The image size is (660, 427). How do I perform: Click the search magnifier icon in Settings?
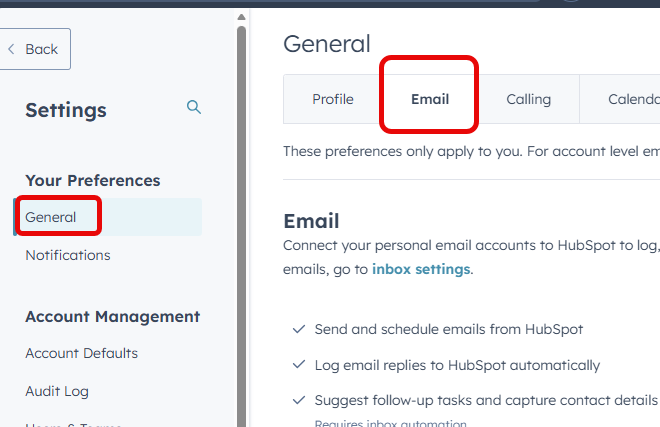click(x=194, y=108)
